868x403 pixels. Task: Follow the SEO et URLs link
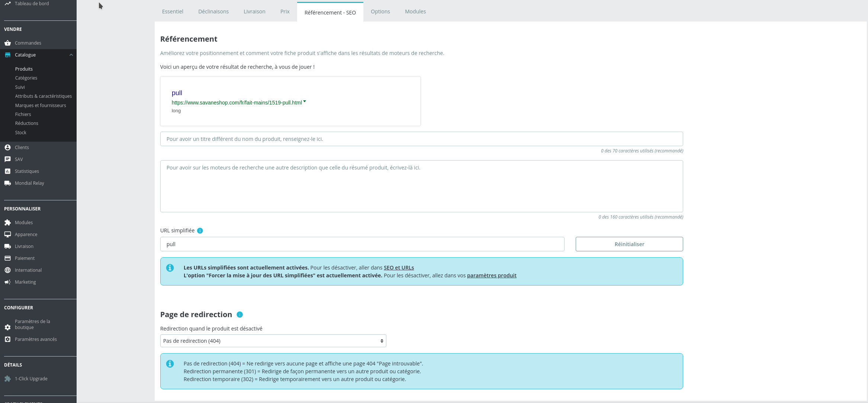point(399,268)
